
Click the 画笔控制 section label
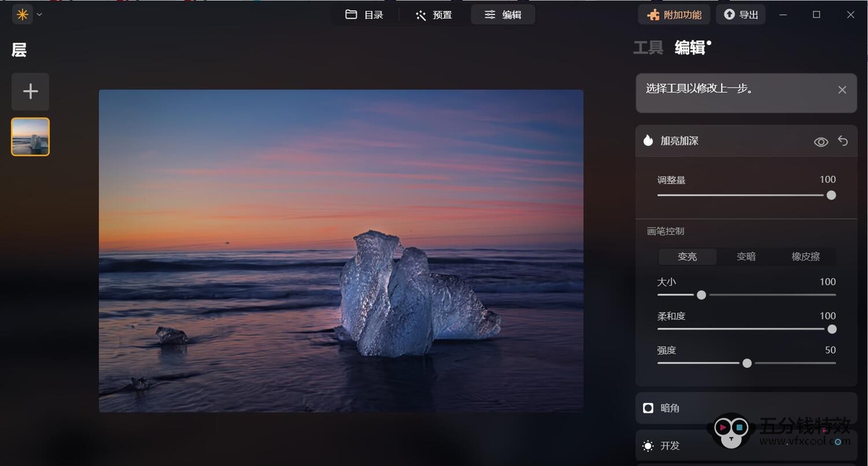tap(665, 232)
